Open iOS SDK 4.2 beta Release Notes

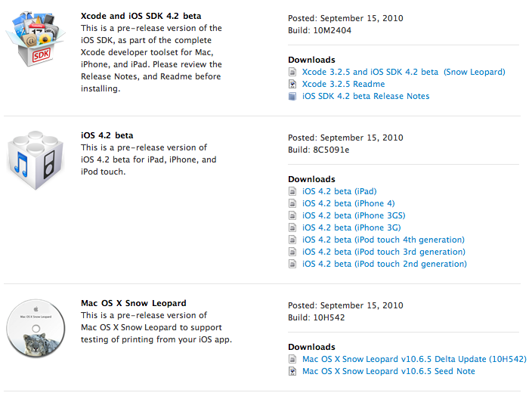tap(366, 96)
